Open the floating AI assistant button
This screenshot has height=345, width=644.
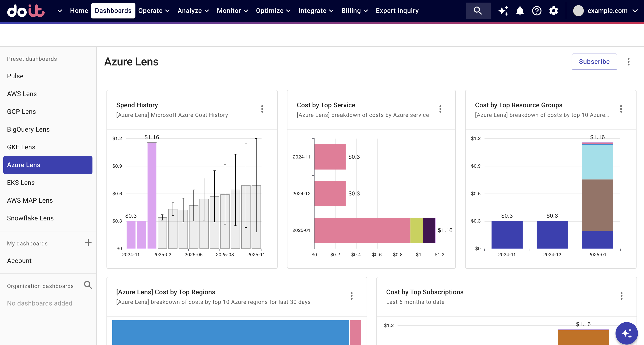click(626, 333)
